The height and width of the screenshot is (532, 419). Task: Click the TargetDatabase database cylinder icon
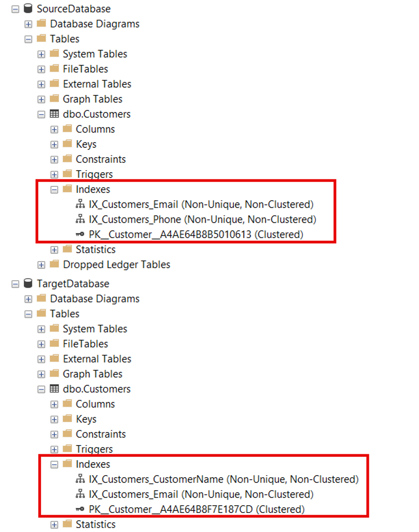(x=28, y=283)
